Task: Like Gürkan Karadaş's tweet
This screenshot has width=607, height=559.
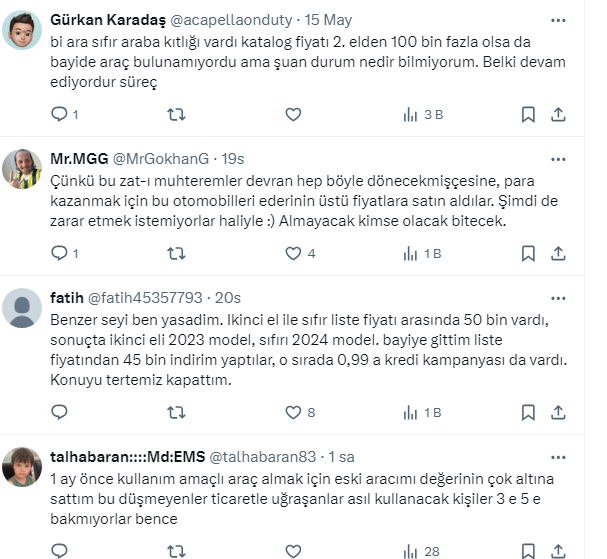Action: [293, 115]
